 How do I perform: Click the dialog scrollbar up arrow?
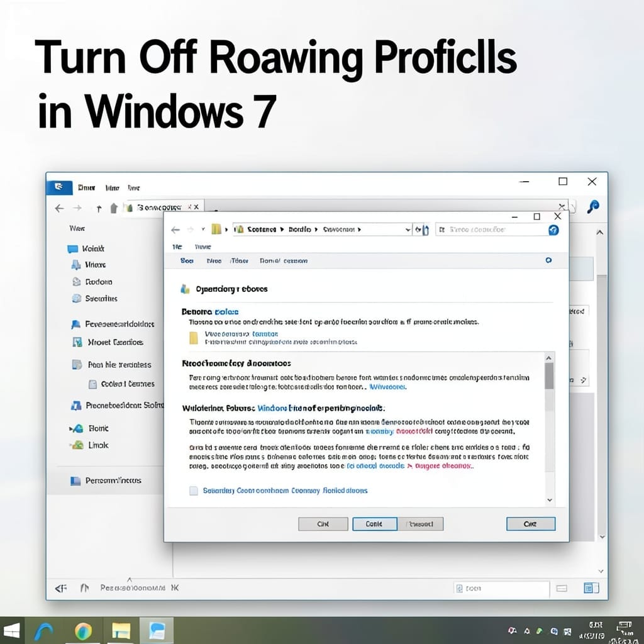click(549, 358)
